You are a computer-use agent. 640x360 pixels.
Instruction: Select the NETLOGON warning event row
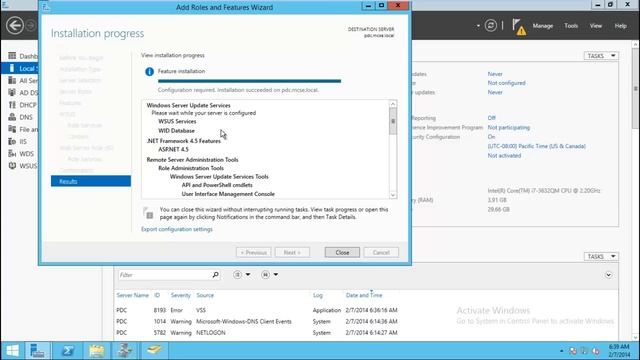point(366,333)
